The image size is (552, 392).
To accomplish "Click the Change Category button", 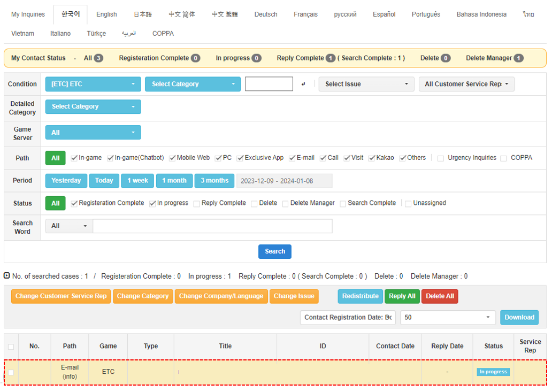I will pos(143,296).
